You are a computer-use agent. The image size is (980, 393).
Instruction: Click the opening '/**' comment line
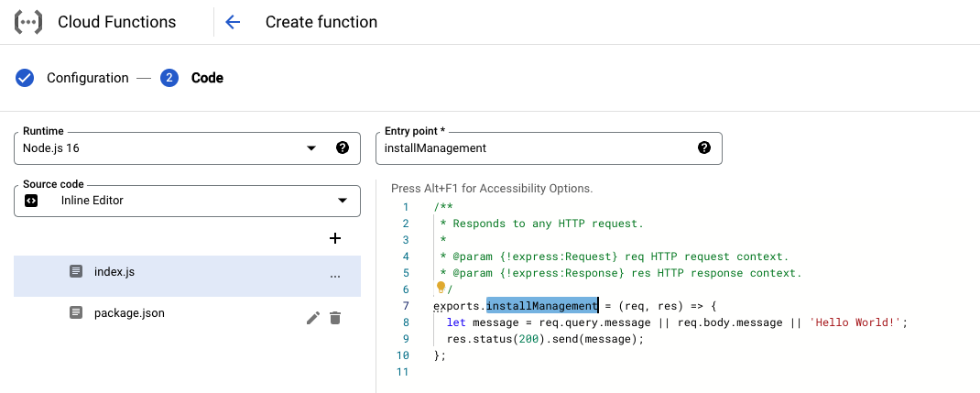pyautogui.click(x=443, y=207)
